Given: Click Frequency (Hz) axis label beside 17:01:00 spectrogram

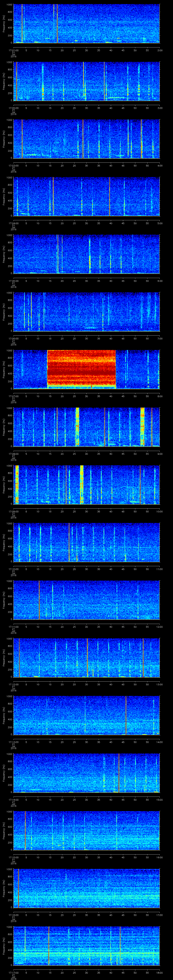Looking at the screenshot, I should 4,24.
